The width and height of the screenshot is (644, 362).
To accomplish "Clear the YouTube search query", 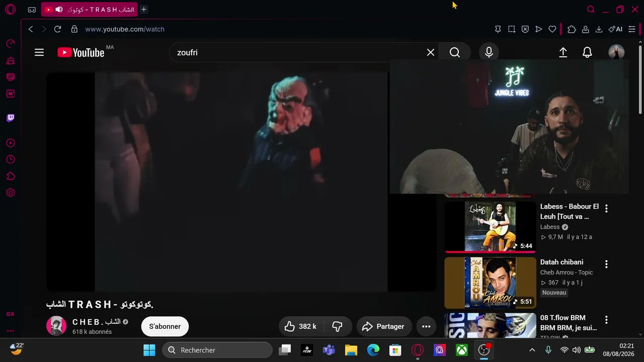I will click(x=431, y=52).
